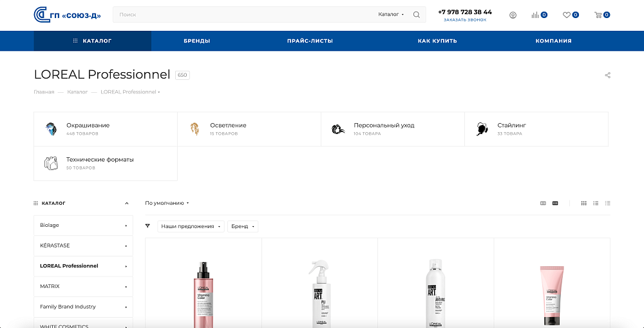Viewport: 644px width, 328px height.
Task: Open the Tecni Art Pli spray product
Action: 319,293
